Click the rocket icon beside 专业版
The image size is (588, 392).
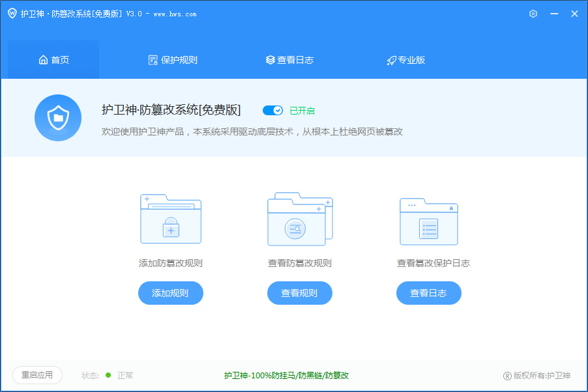point(390,59)
